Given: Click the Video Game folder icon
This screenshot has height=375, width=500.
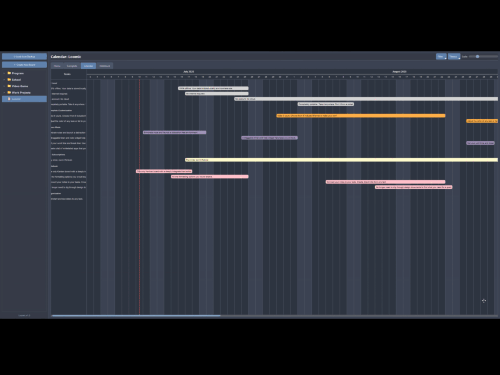Looking at the screenshot, I should (9, 86).
